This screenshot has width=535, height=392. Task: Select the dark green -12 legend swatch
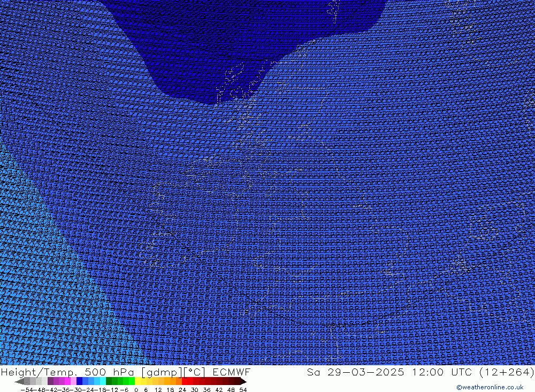coord(109,381)
